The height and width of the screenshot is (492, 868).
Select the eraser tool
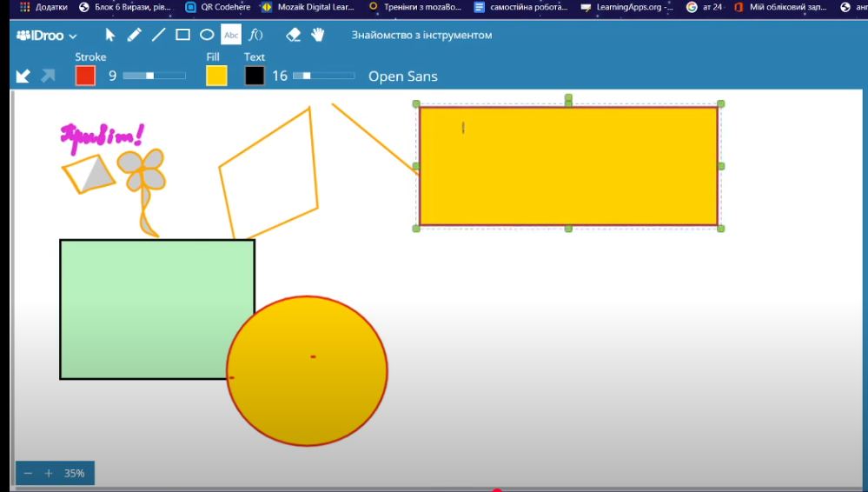click(x=294, y=36)
